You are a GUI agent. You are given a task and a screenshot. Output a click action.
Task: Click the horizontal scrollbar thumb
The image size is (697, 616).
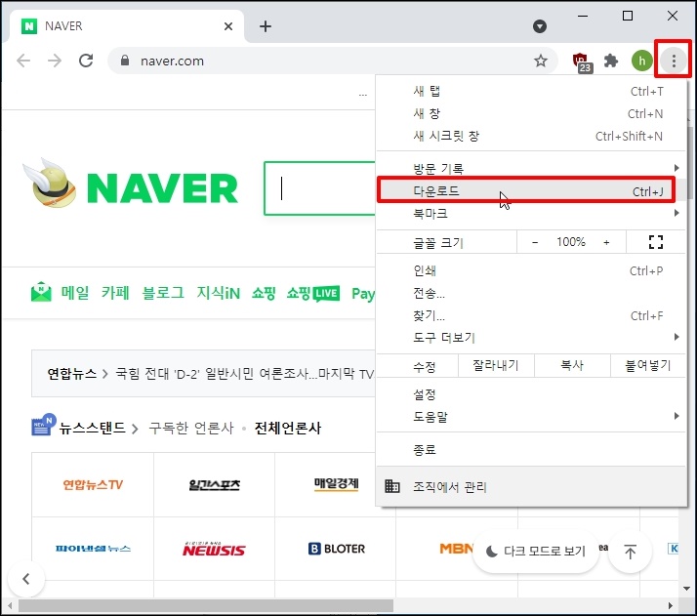pyautogui.click(x=206, y=605)
